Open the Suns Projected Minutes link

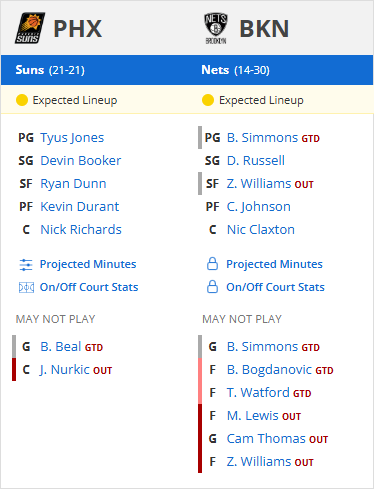88,264
